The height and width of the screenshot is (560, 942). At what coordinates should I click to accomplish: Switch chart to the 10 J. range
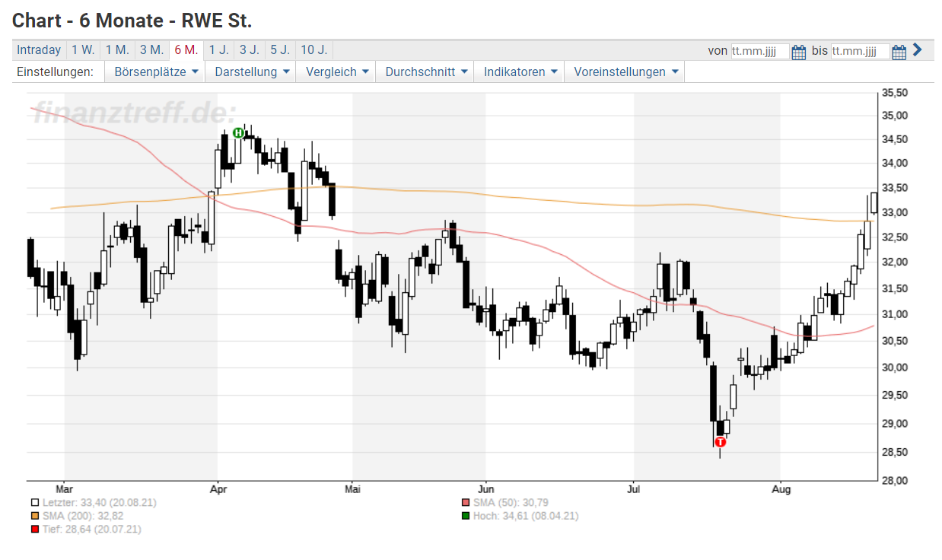click(x=313, y=50)
